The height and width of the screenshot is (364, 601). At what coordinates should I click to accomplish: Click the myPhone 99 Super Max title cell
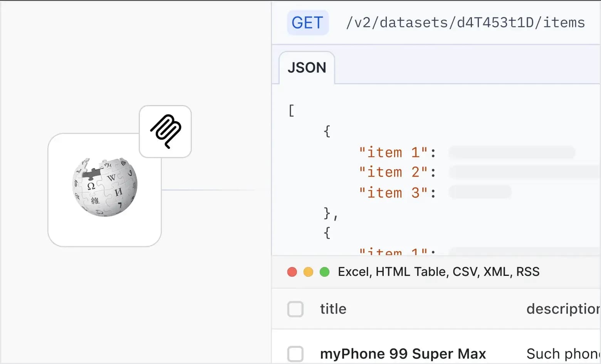(x=403, y=354)
